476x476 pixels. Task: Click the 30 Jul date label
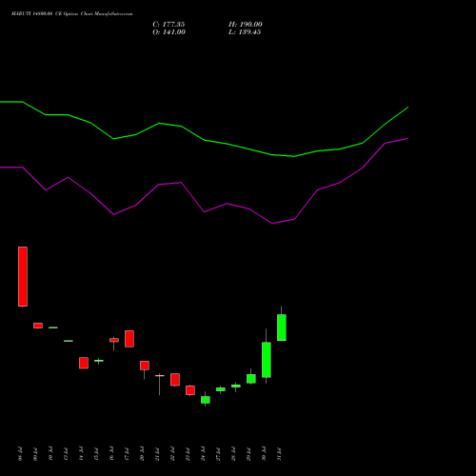(264, 454)
